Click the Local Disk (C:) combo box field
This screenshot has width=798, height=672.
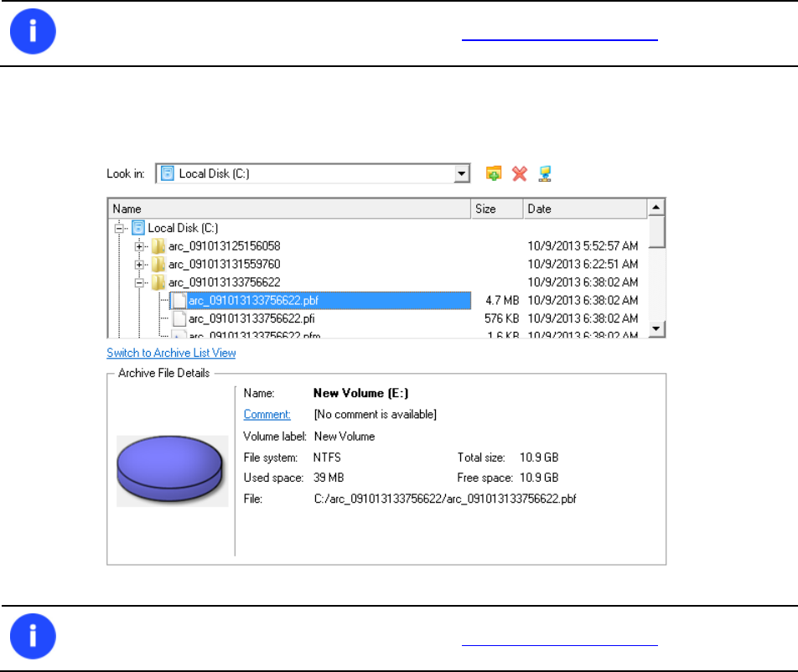(x=313, y=173)
